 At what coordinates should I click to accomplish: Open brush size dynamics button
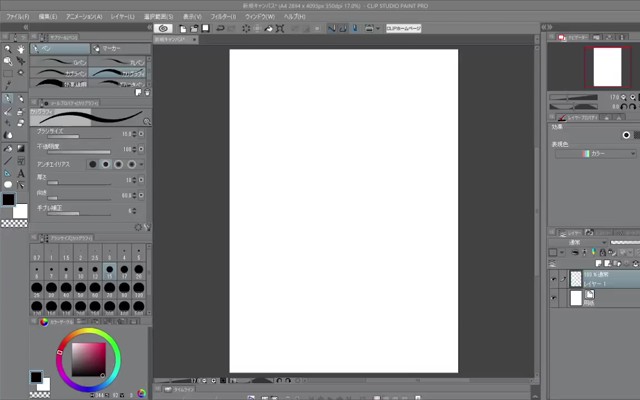pos(141,134)
